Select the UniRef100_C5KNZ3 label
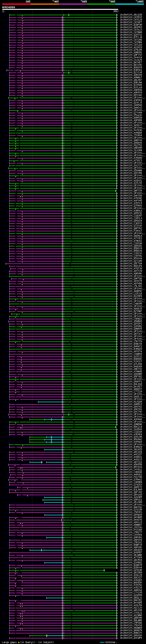Screen dimensions: 146x644 (131, 319)
